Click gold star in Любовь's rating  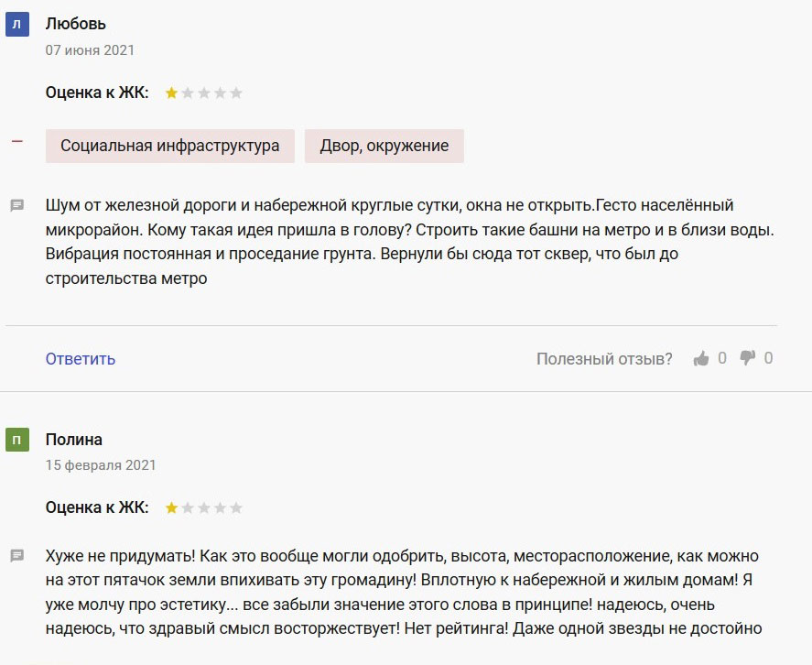[171, 93]
